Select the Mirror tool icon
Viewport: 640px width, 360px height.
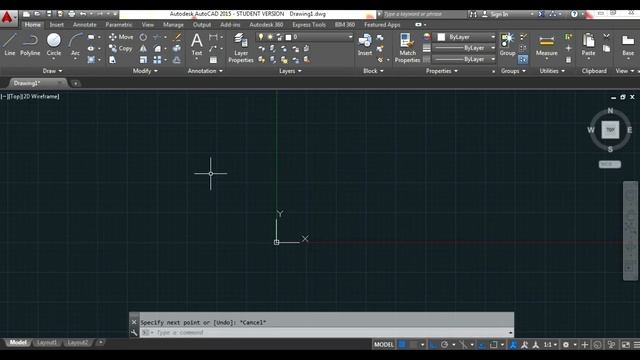[x=143, y=48]
